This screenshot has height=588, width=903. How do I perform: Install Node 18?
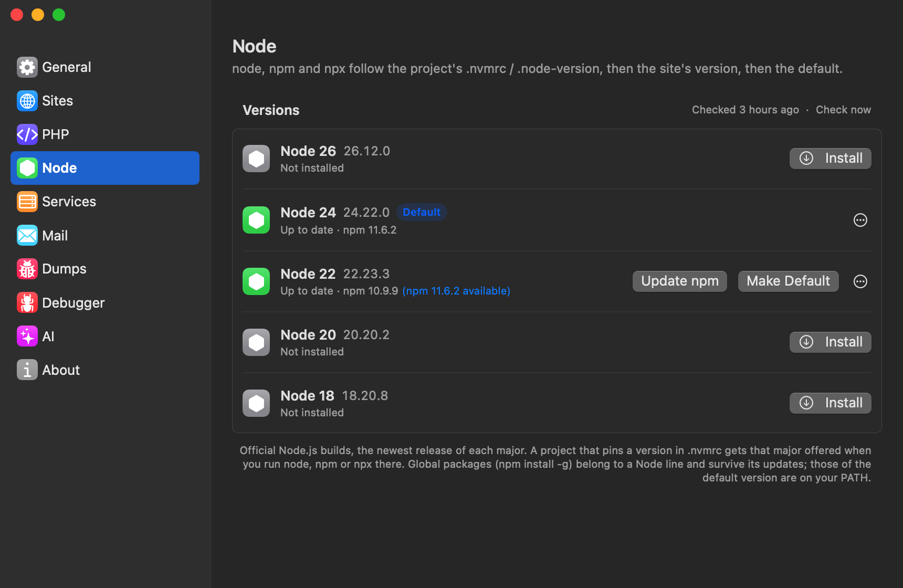[x=831, y=403]
